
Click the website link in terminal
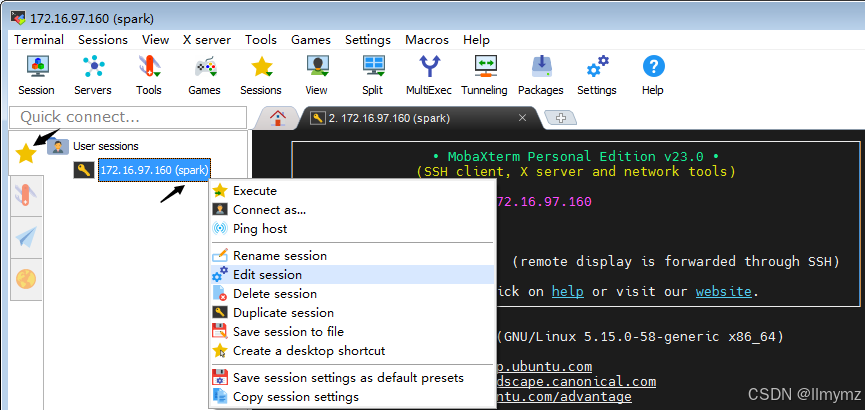tap(723, 291)
